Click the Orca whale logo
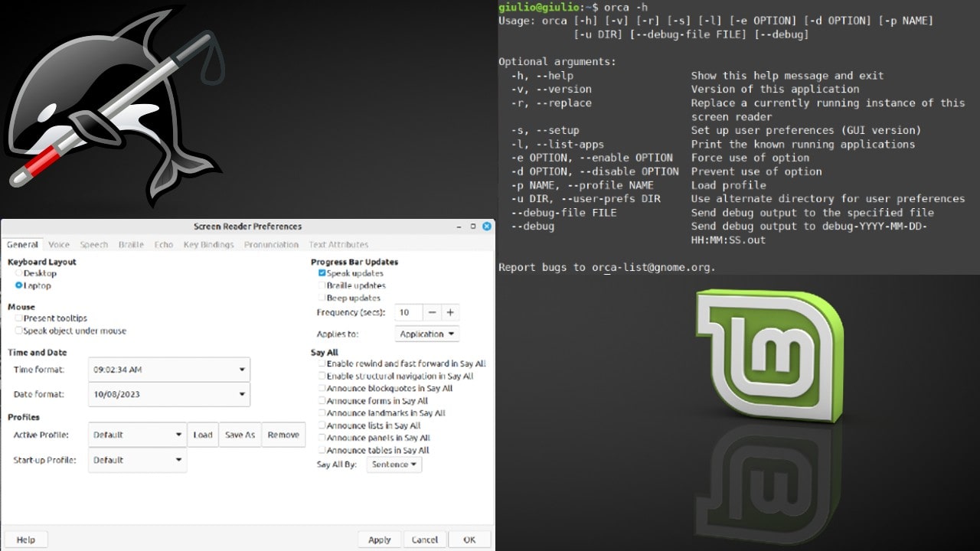The width and height of the screenshot is (980, 551). [115, 107]
